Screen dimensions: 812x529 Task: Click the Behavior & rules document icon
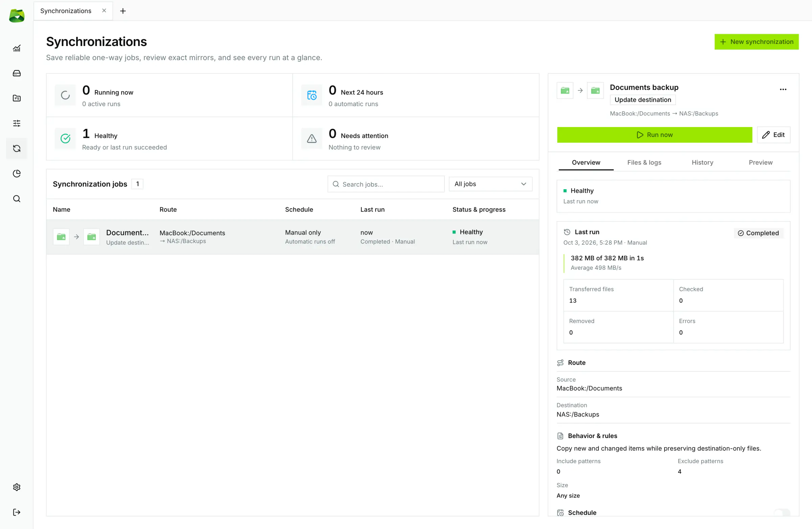point(560,436)
